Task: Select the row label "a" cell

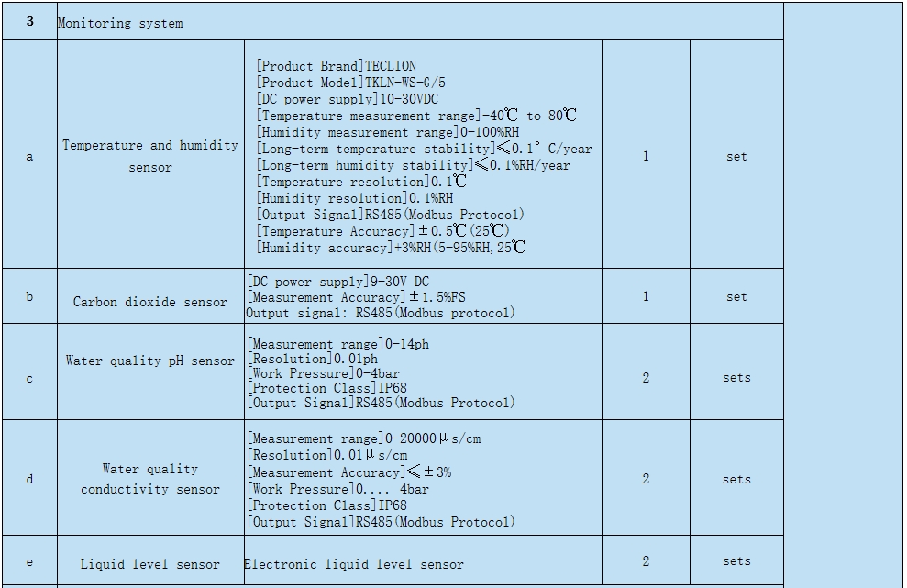Action: click(29, 156)
